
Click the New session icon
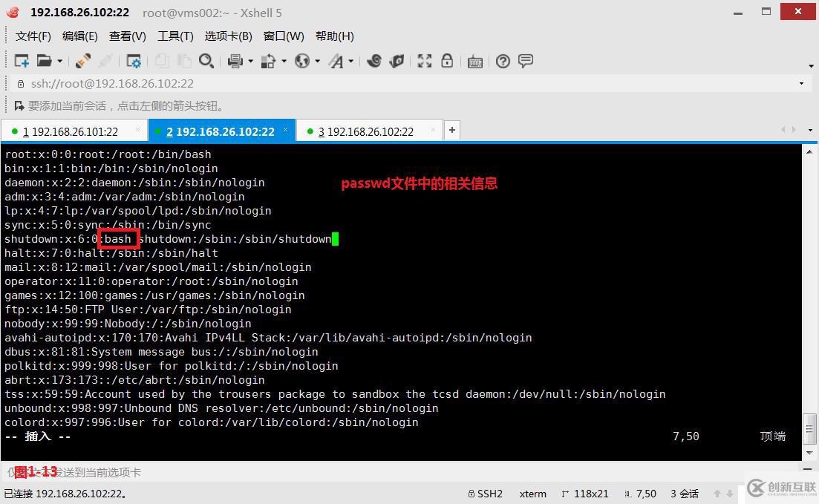click(22, 61)
